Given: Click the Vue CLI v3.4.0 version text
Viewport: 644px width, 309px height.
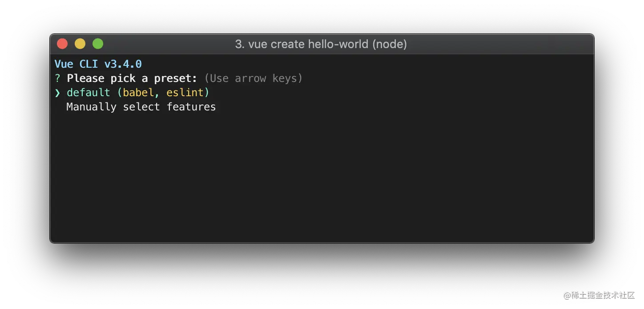Looking at the screenshot, I should pos(98,64).
